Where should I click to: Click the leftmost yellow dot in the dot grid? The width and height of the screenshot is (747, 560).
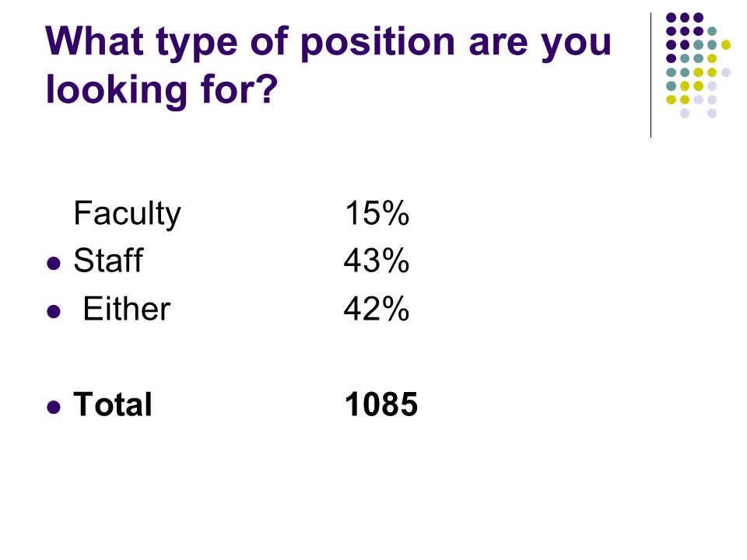pyautogui.click(x=671, y=100)
